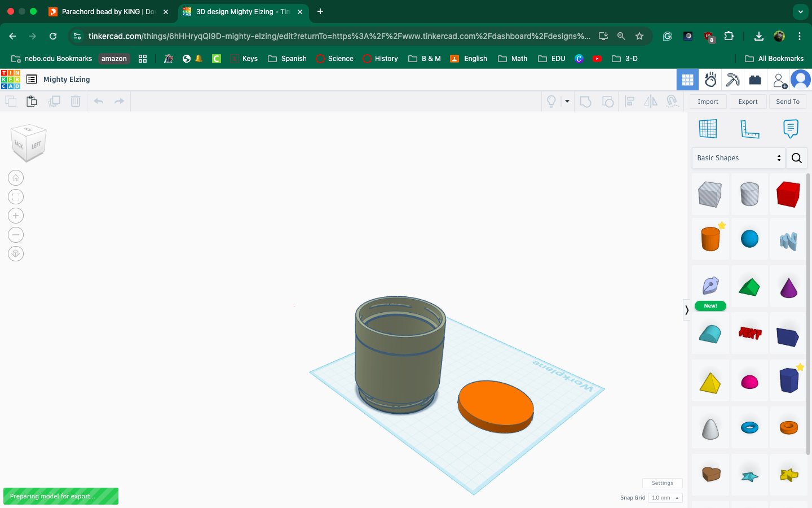This screenshot has width=812, height=508.
Task: Open the Snap Grid 1.0 mm dropdown
Action: [x=665, y=498]
